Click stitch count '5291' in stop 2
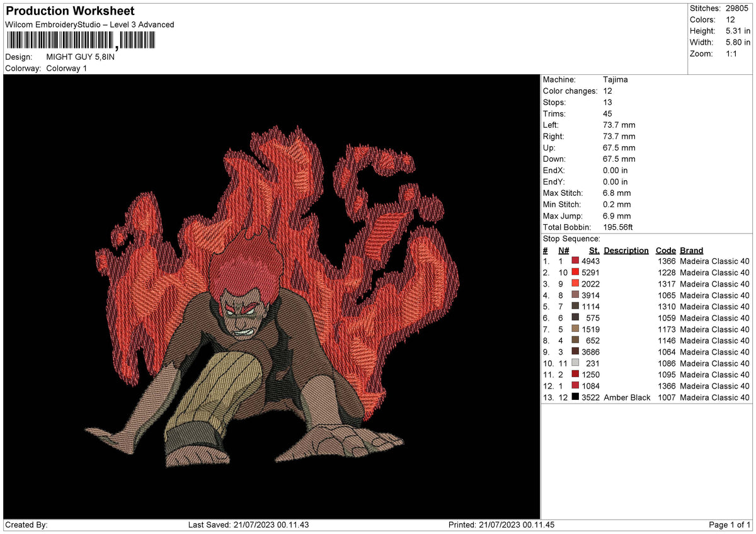Screen dimensions: 756x534 (x=591, y=273)
